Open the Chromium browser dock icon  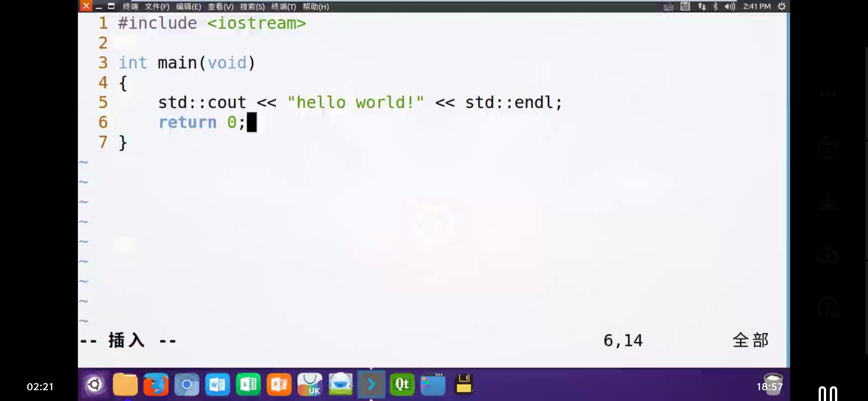(187, 385)
